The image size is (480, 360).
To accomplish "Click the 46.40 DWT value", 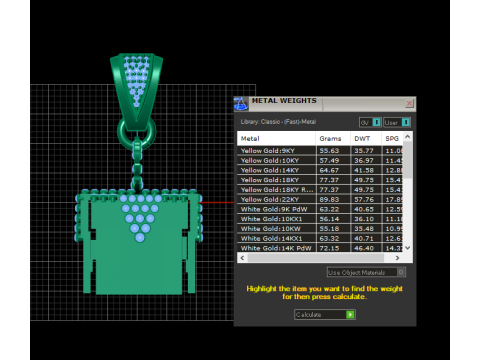I will tap(364, 248).
